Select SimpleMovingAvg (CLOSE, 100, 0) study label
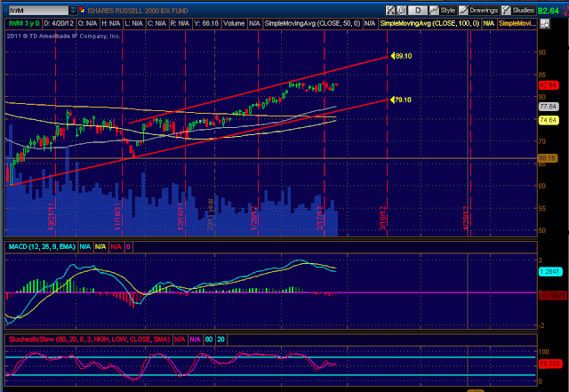The height and width of the screenshot is (392, 569). pyautogui.click(x=429, y=24)
